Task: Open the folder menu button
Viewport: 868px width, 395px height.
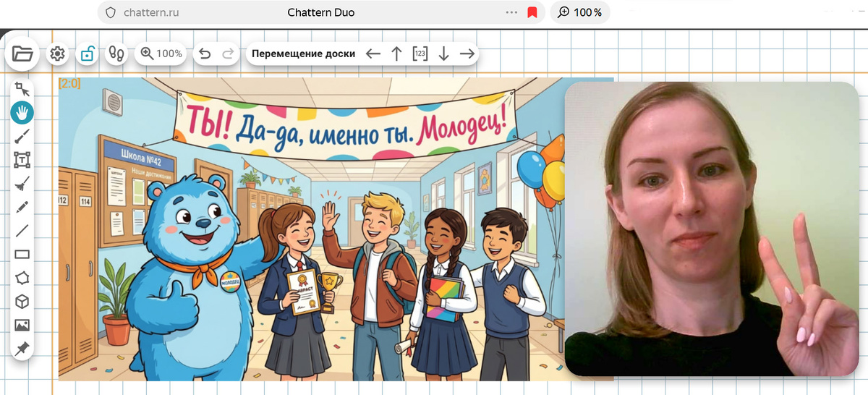Action: (x=22, y=53)
